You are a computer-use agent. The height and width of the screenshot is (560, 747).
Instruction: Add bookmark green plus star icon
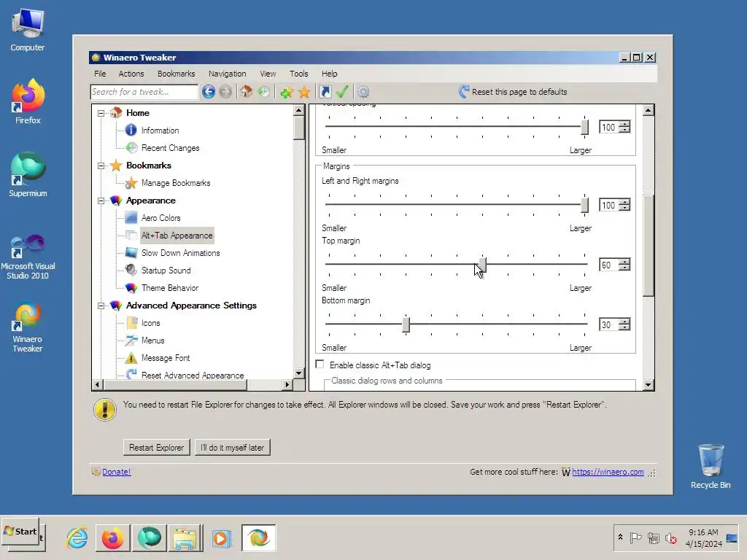286,92
